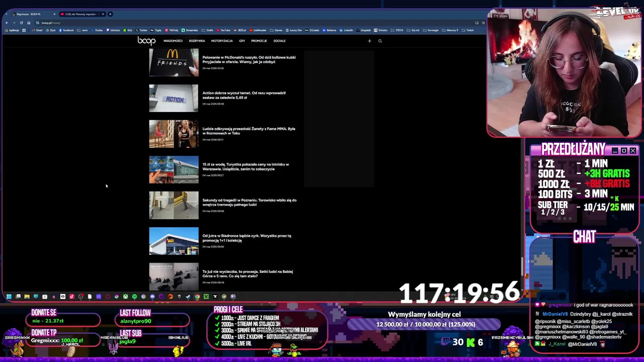Click the page vertical scrollbar thumb
Screen dimensions: 644x362
[x=522, y=266]
